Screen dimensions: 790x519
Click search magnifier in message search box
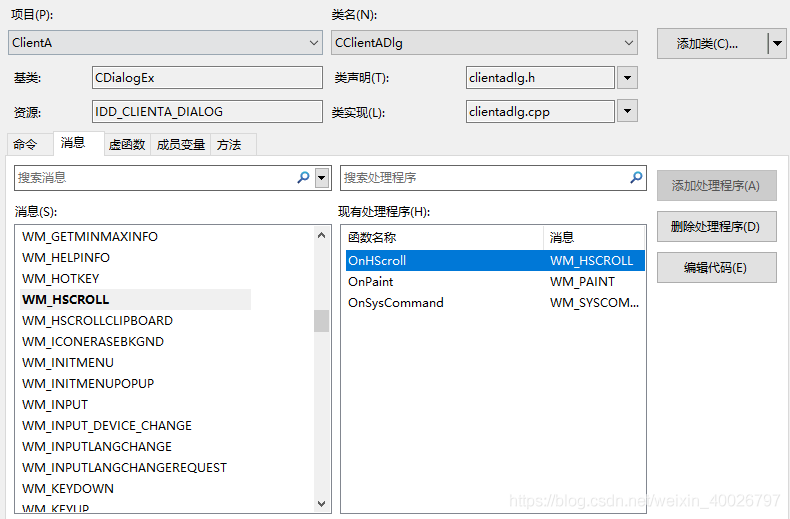click(x=303, y=177)
